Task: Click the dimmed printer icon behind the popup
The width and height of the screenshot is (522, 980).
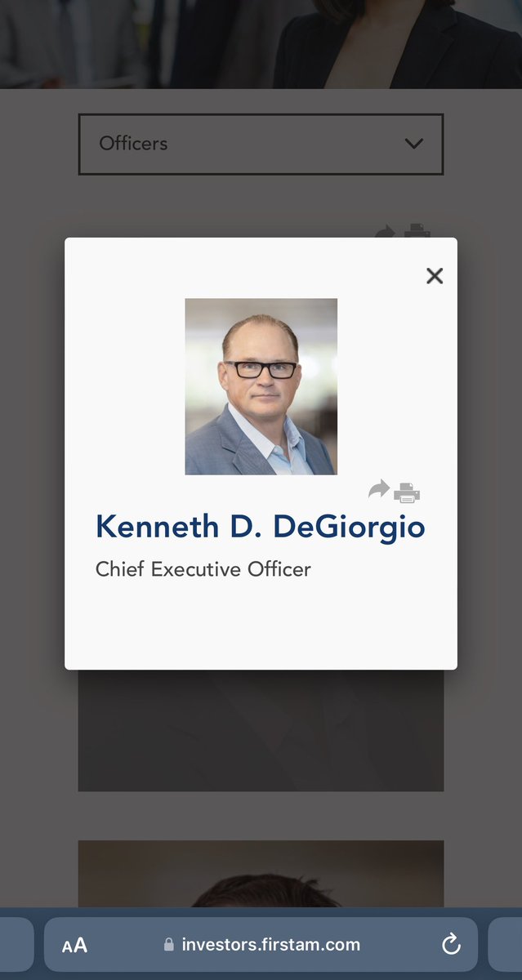Action: pos(417,230)
